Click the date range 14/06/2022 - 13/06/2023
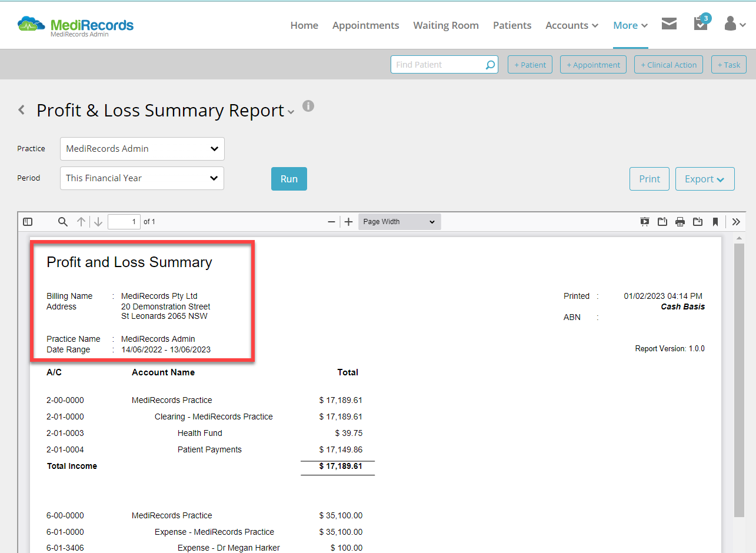Image resolution: width=756 pixels, height=553 pixels. pyautogui.click(x=166, y=349)
